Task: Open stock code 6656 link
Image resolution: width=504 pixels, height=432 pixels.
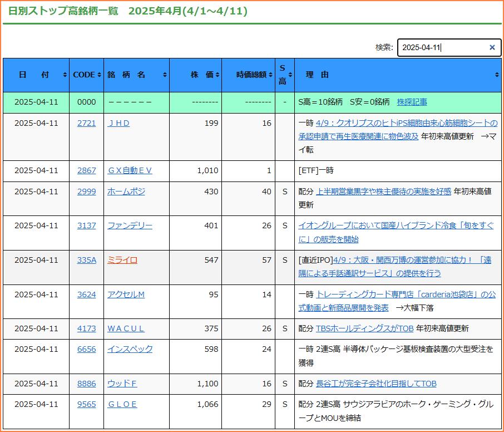Action: point(86,350)
